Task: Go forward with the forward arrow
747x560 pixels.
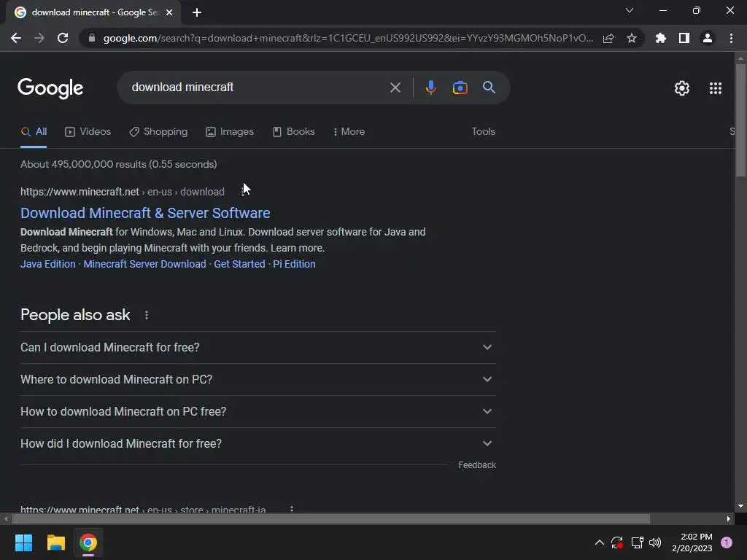Action: pos(39,38)
